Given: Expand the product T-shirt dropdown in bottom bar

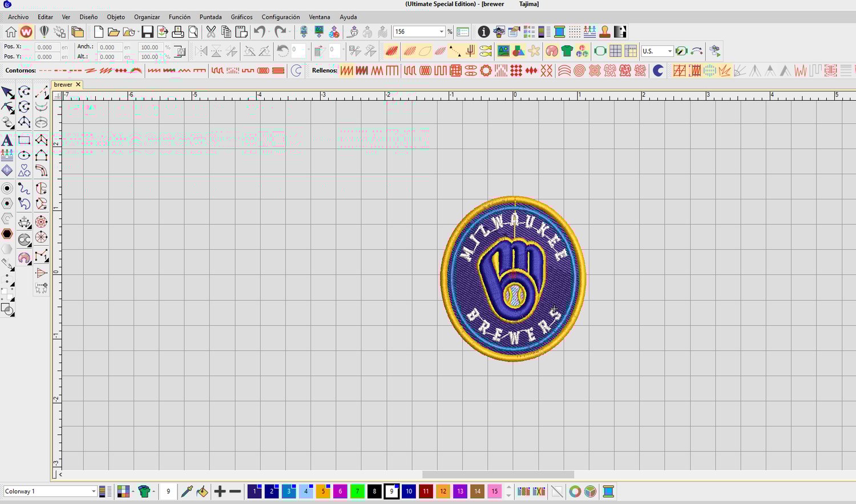Looking at the screenshot, I should tap(154, 491).
